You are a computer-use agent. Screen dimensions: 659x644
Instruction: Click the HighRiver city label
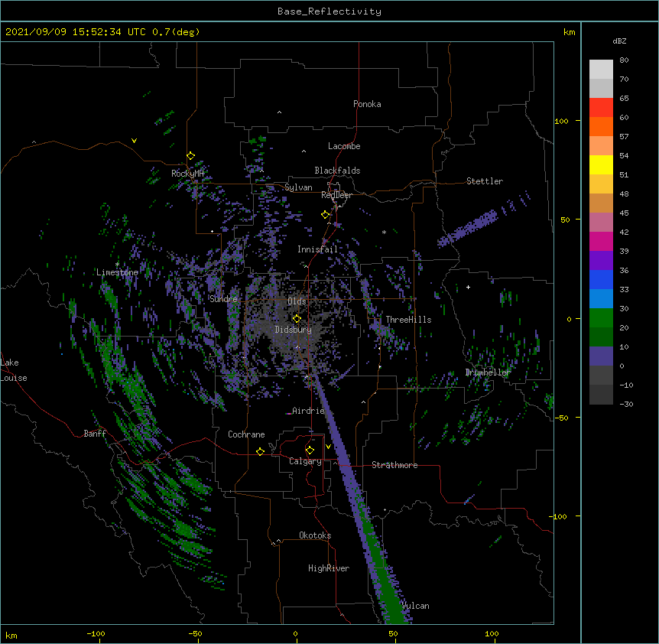point(329,568)
